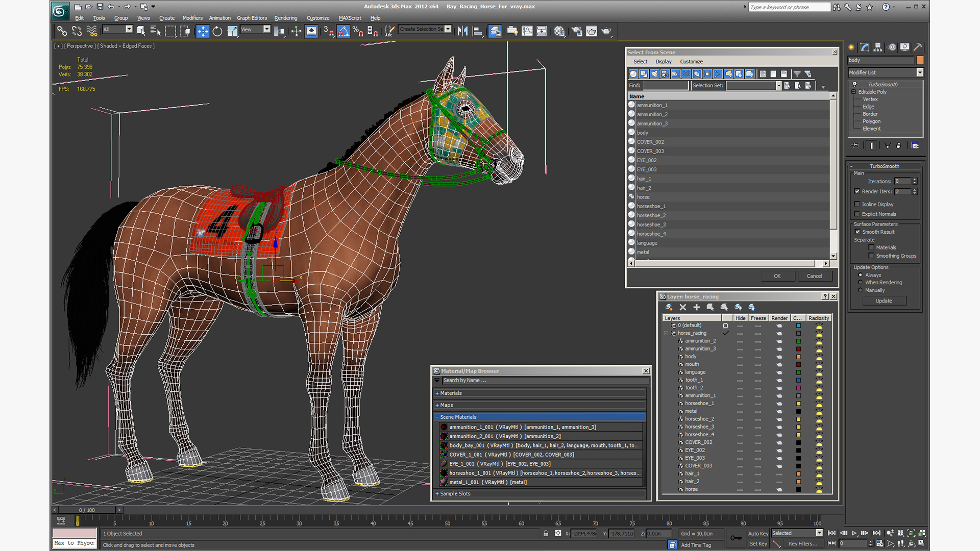Click the tooth_2 layer color swatch
Screen dimensions: 980x551
798,388
